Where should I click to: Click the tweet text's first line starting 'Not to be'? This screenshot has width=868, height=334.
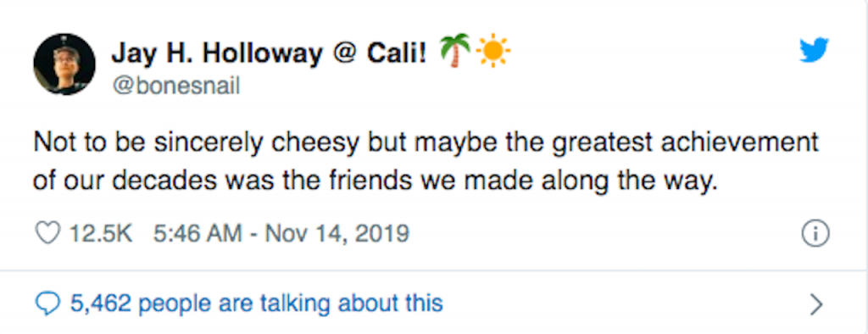(426, 142)
